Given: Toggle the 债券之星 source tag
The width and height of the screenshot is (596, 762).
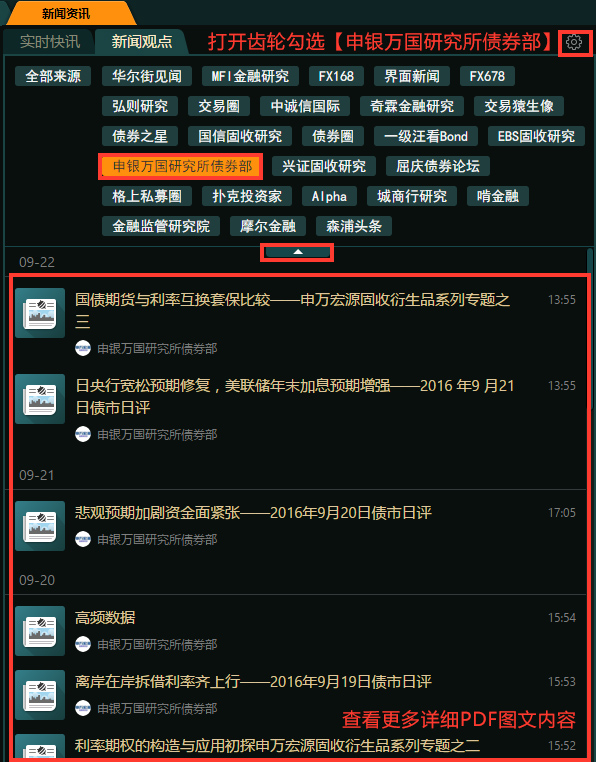Looking at the screenshot, I should click(x=140, y=136).
